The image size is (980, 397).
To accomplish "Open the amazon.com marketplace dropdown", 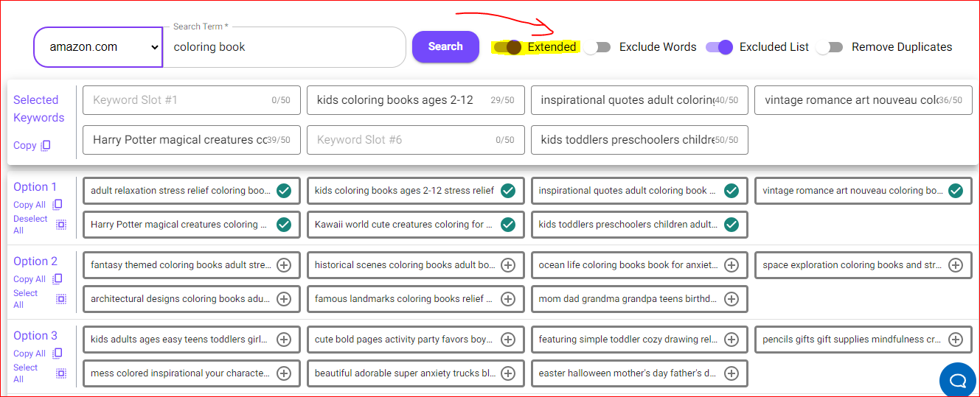I will 98,47.
